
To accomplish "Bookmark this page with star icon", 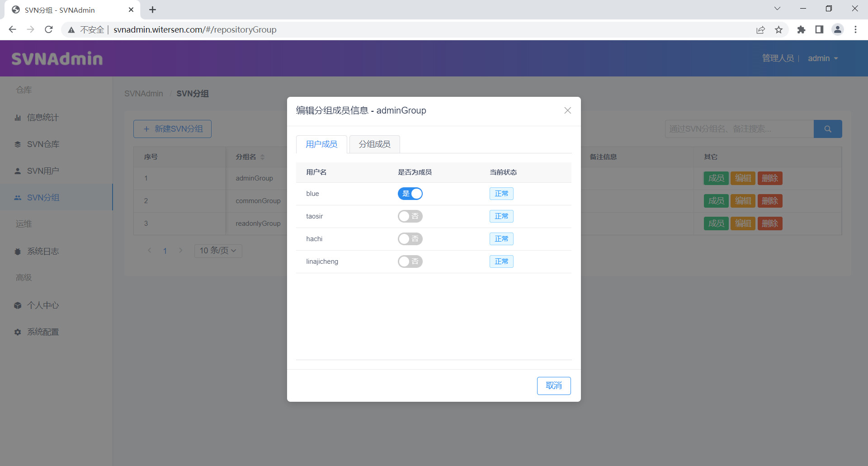I will tap(778, 30).
